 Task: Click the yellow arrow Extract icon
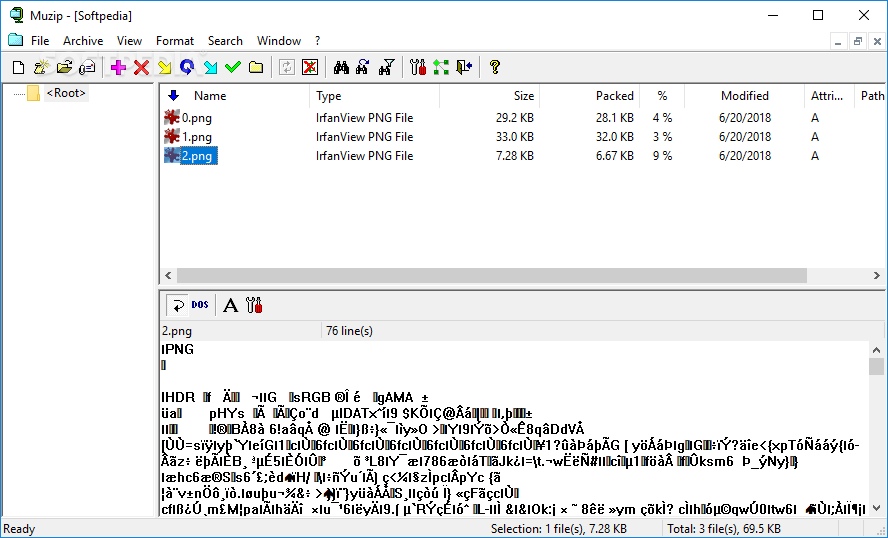[x=164, y=67]
